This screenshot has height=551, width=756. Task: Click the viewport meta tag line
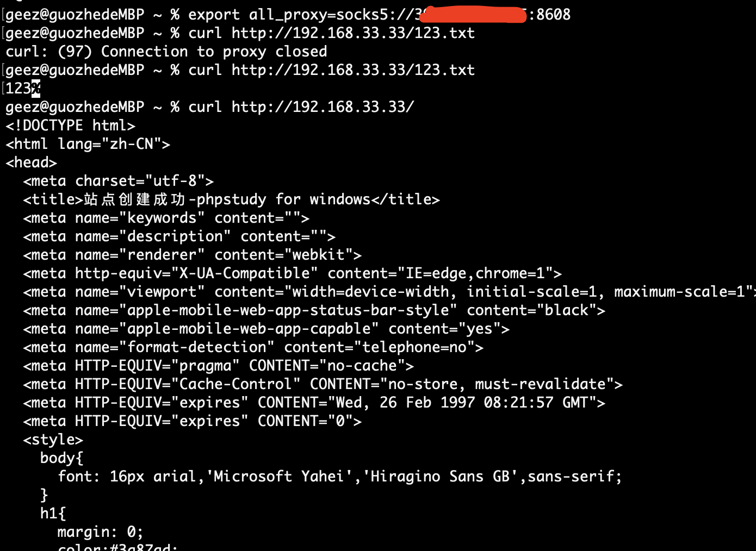coord(389,292)
